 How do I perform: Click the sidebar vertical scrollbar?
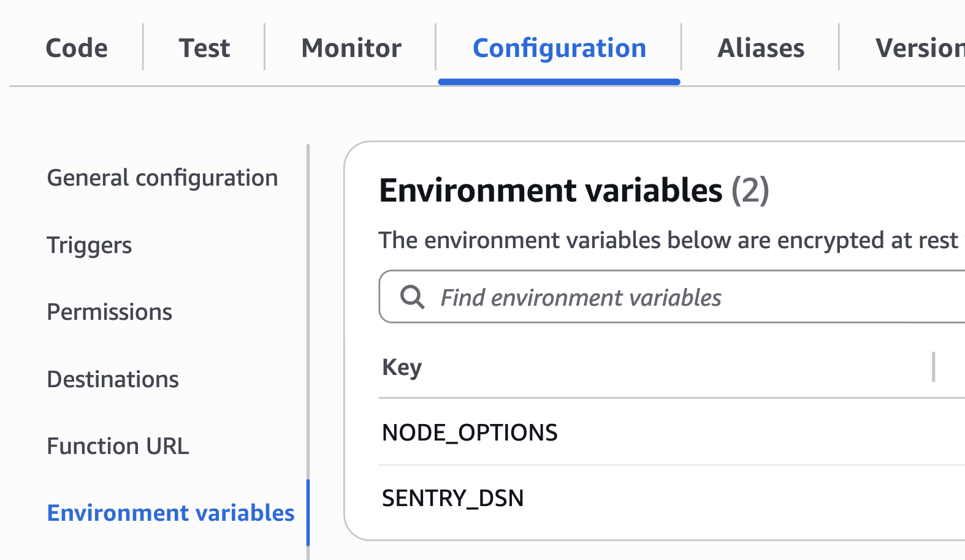point(308,306)
